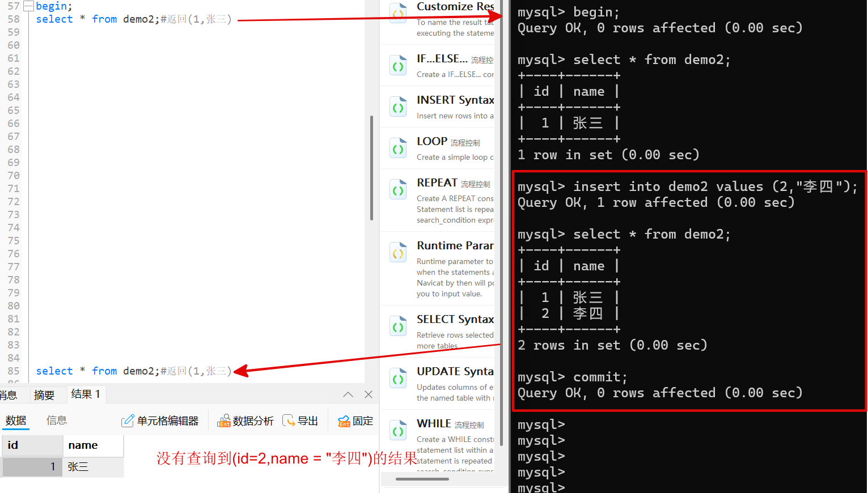868x493 pixels.
Task: Click the 导出 export icon
Action: pos(289,421)
